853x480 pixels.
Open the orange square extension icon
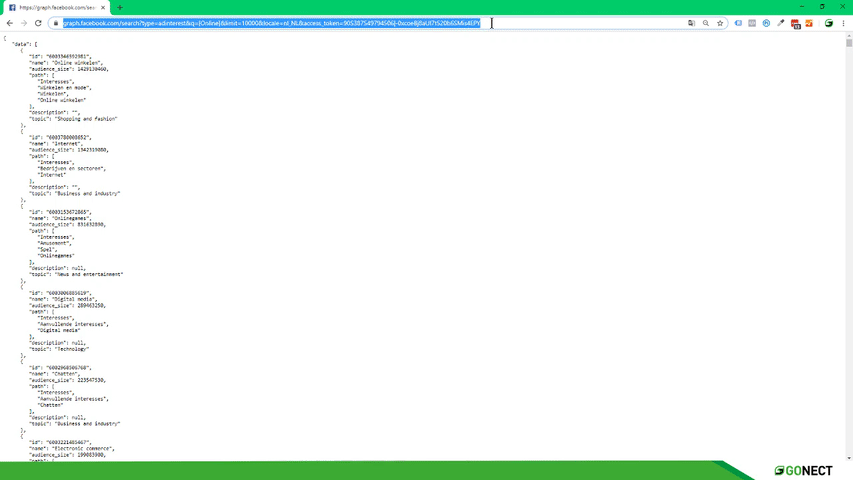coord(809,23)
